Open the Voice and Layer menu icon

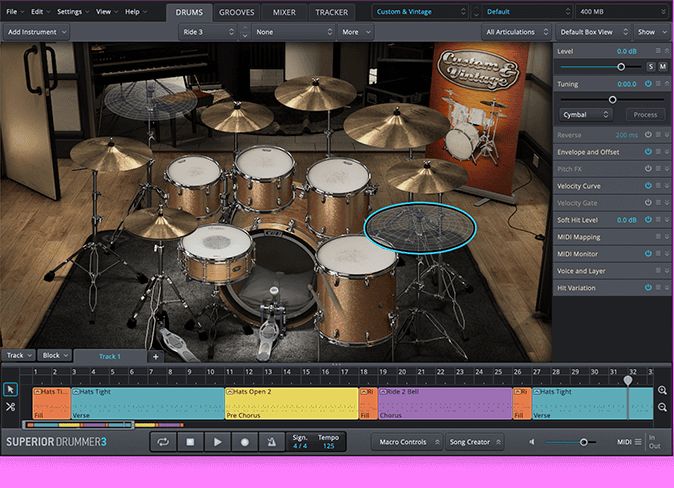pos(658,270)
